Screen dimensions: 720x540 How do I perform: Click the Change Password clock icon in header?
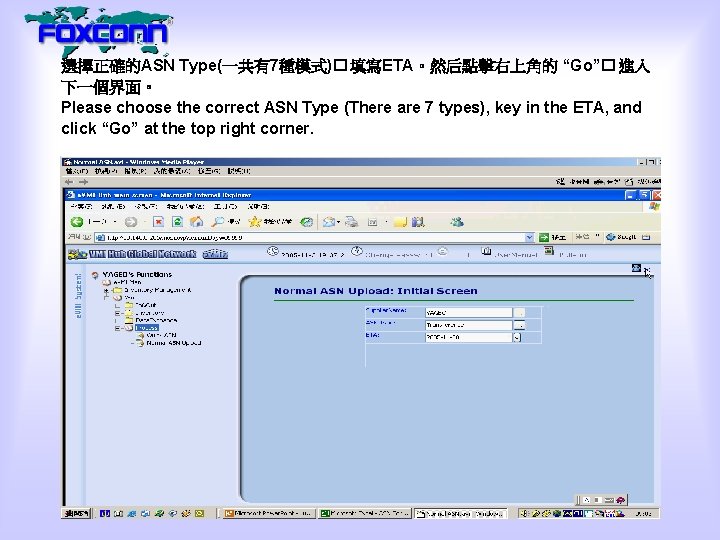pyautogui.click(x=357, y=252)
